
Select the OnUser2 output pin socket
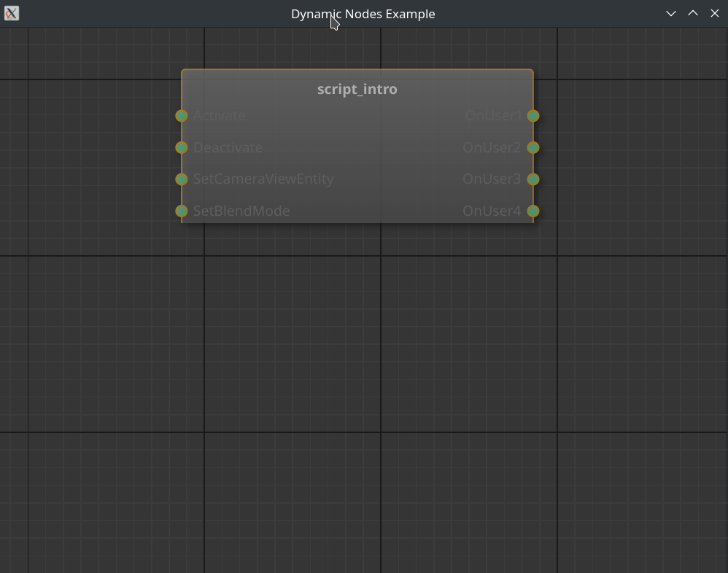point(533,147)
